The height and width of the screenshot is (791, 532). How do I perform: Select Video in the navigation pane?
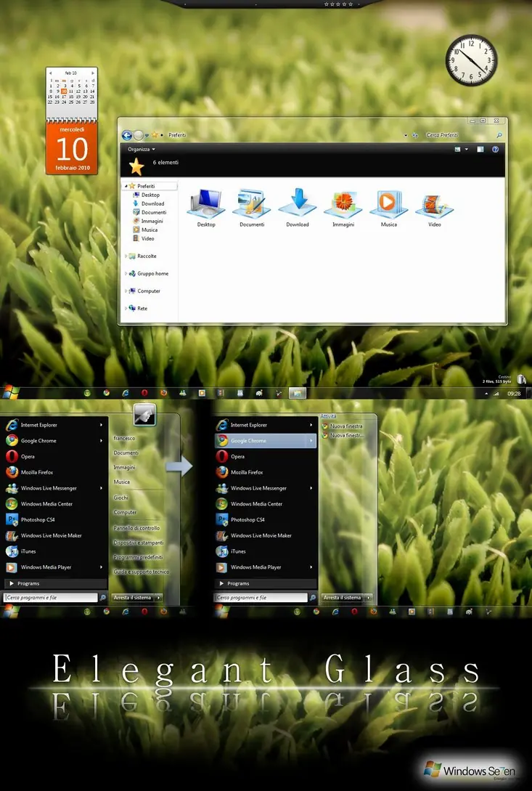pos(143,239)
